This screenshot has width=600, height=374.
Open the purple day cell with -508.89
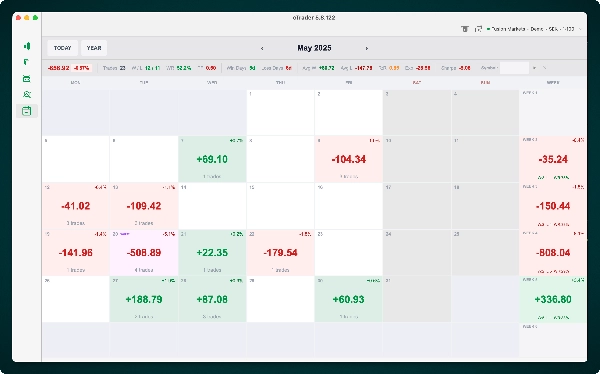(x=144, y=253)
